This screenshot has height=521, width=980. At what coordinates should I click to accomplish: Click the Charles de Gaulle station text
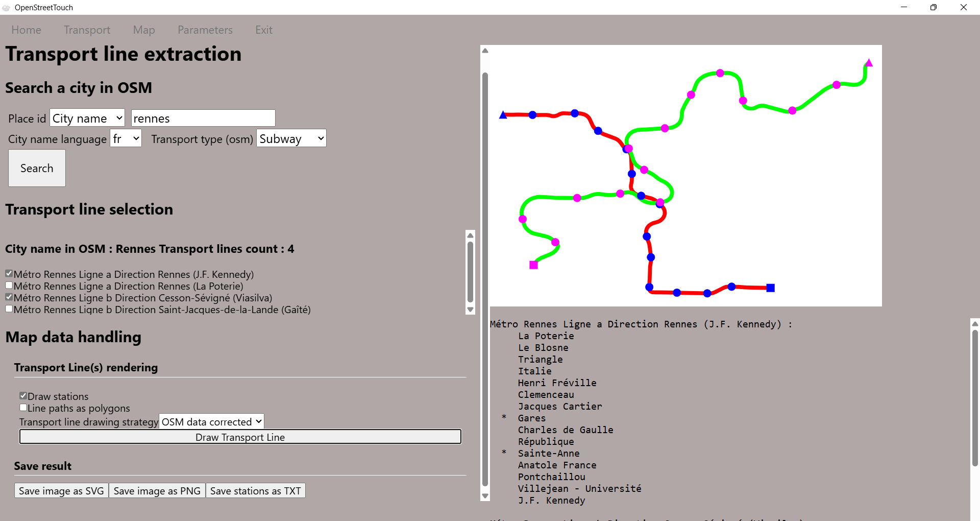pos(566,430)
